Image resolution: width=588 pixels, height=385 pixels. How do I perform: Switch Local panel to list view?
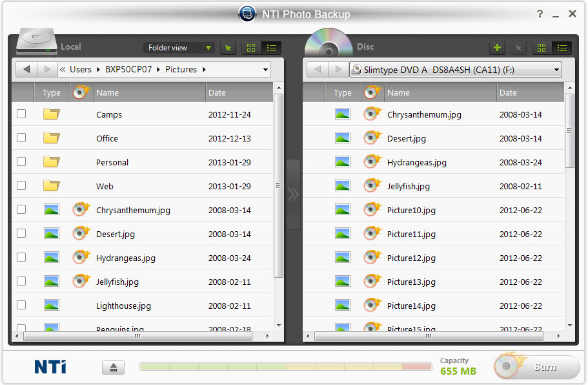(x=272, y=48)
